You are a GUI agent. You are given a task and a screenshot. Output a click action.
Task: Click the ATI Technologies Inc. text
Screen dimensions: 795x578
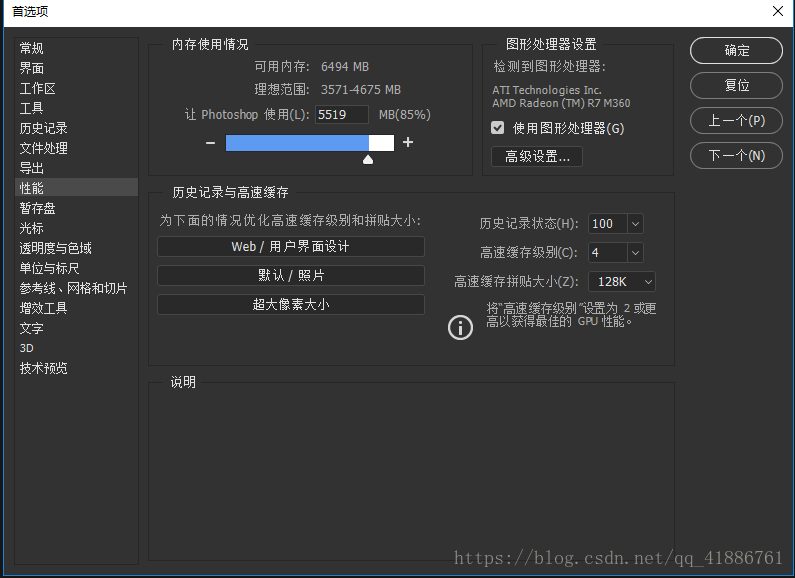point(547,90)
